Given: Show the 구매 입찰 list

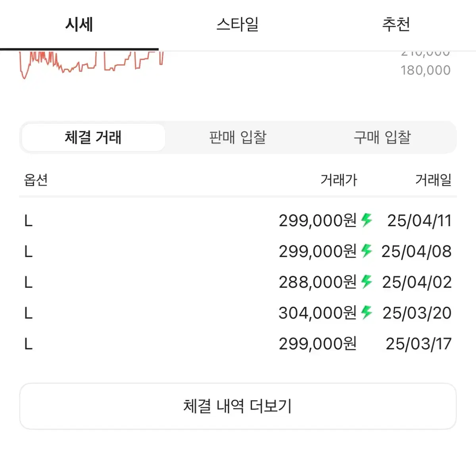Looking at the screenshot, I should [382, 137].
